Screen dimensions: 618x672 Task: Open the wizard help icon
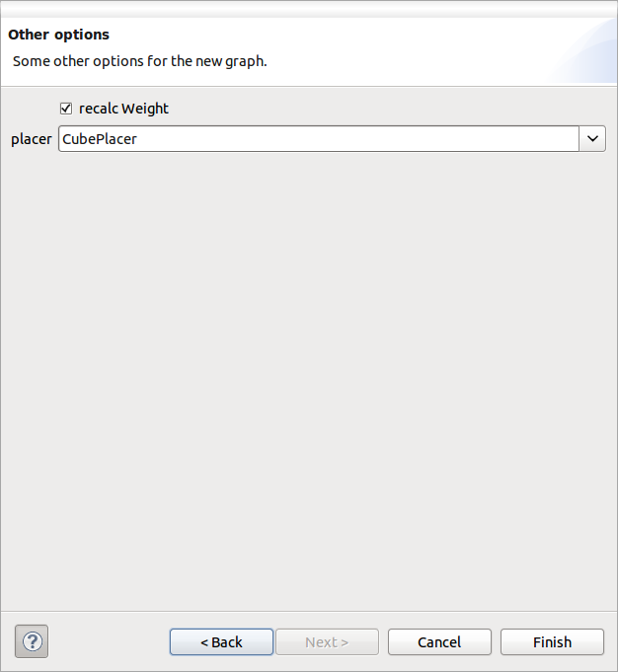[32, 641]
